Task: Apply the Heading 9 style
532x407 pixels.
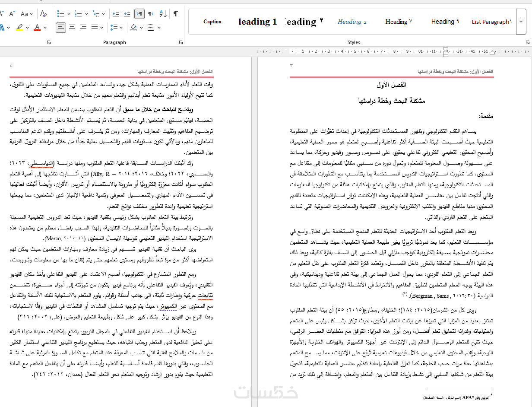Action: pyautogui.click(x=445, y=22)
